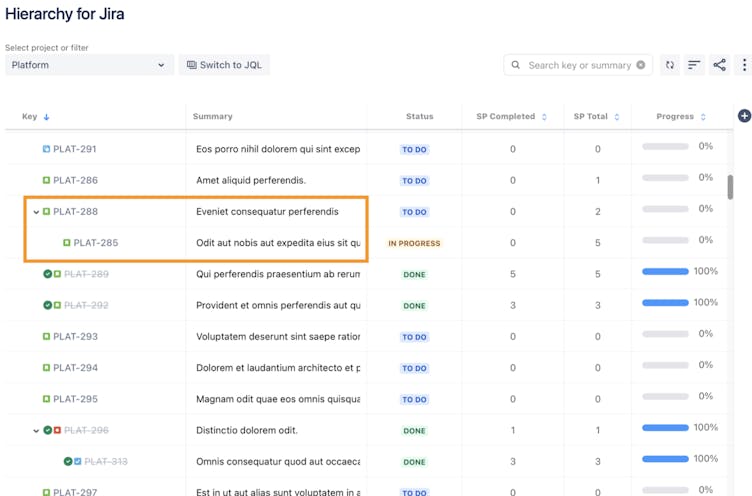Click the green done checkmark of PLAT-292
752x496 pixels.
(47, 305)
